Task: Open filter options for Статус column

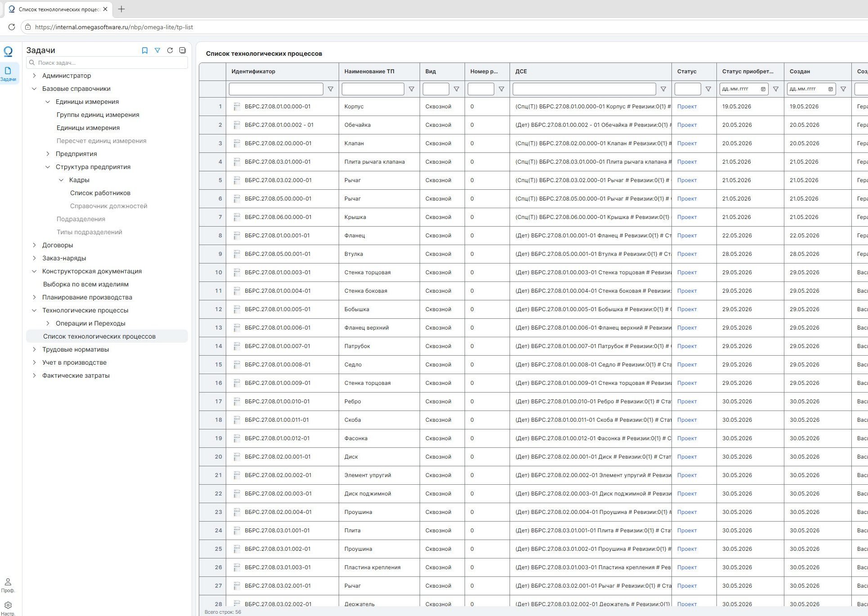Action: [x=708, y=89]
